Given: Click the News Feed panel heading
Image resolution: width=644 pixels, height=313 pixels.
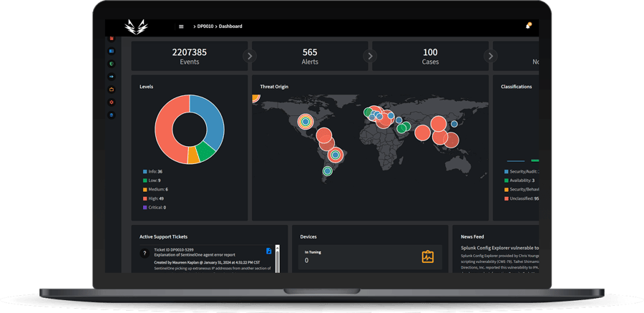Looking at the screenshot, I should coord(472,237).
